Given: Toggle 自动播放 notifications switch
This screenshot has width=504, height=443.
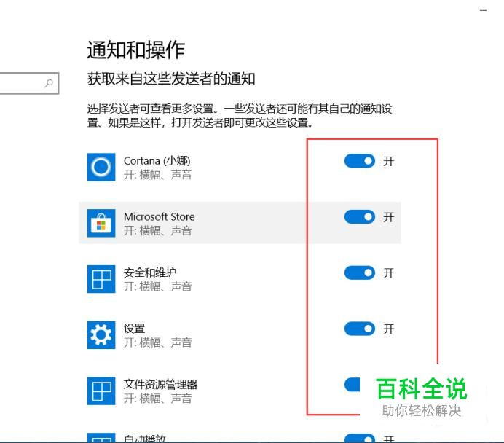Looking at the screenshot, I should click(360, 438).
